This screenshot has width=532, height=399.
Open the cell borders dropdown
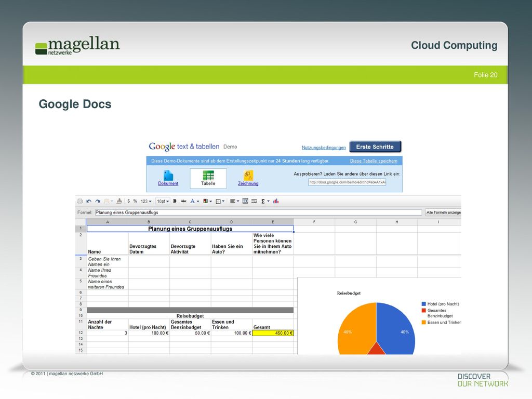[x=220, y=201]
